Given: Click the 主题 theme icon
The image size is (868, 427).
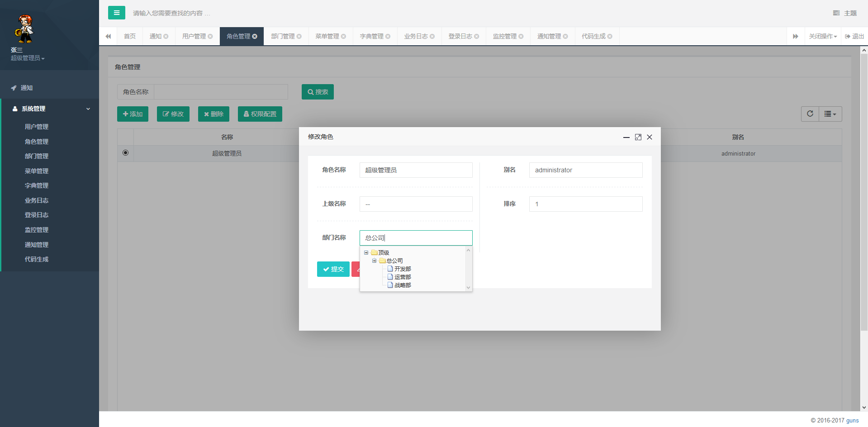Looking at the screenshot, I should tap(836, 13).
